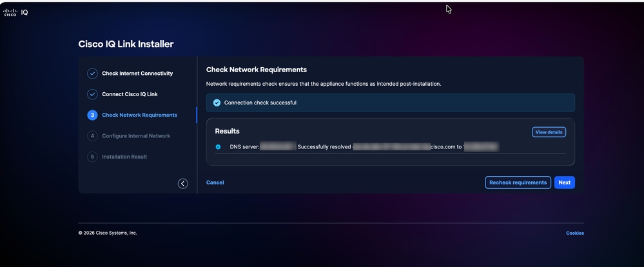Click the Check Internet Connectivity checkmark icon
The image size is (644, 267).
pyautogui.click(x=92, y=74)
